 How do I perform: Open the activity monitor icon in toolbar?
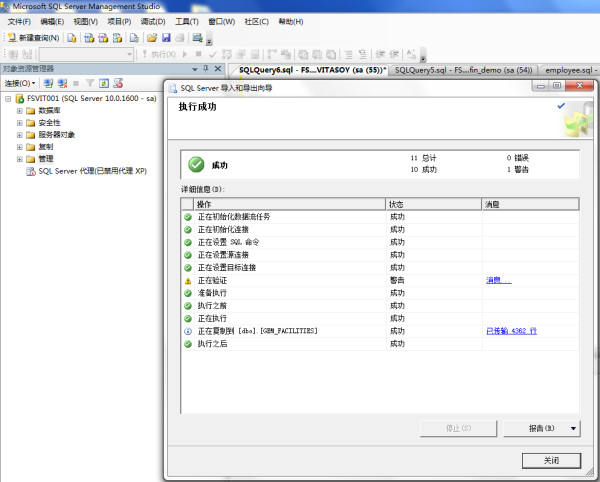[x=197, y=37]
